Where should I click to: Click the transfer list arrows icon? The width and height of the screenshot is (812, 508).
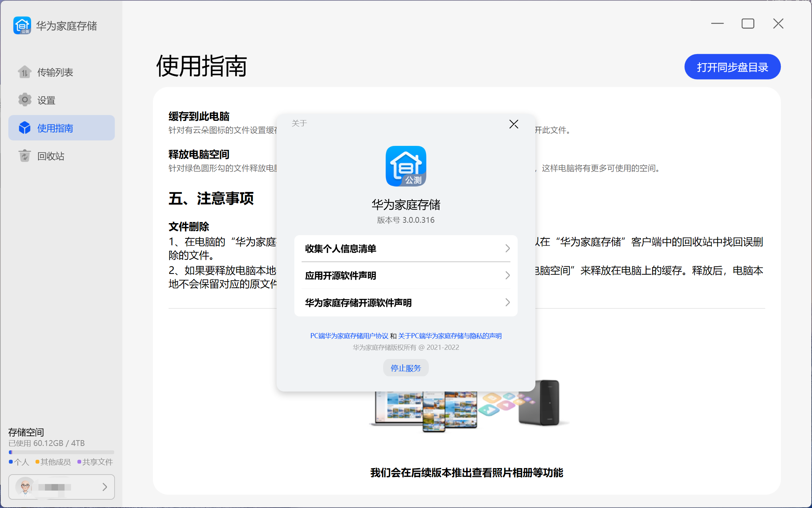(25, 72)
